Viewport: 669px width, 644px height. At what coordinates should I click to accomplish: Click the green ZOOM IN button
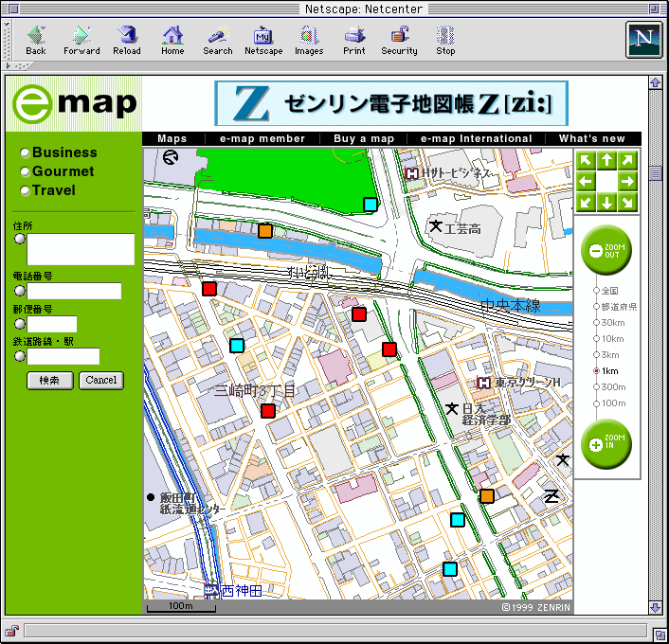pos(606,444)
